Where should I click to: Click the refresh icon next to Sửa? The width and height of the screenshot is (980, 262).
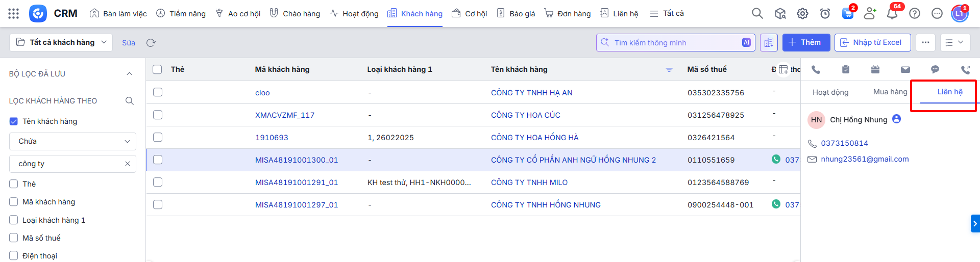tap(151, 43)
